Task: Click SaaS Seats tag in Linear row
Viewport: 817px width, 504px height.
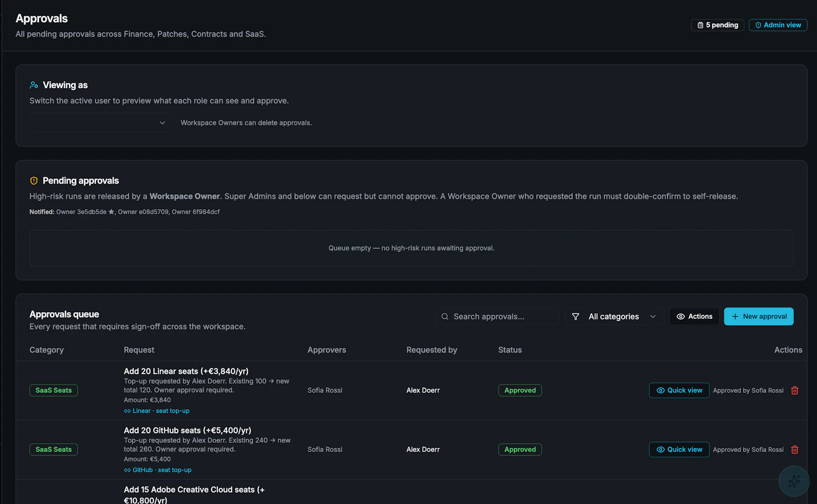Action: (x=54, y=390)
